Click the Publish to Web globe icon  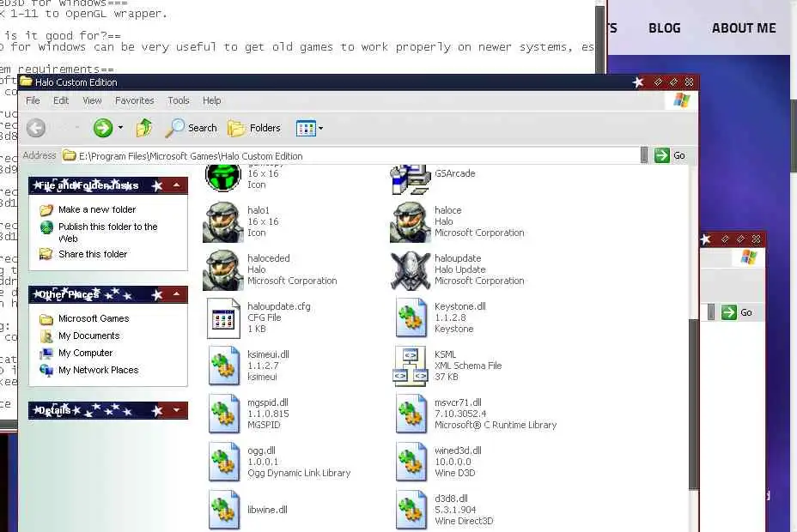[46, 227]
